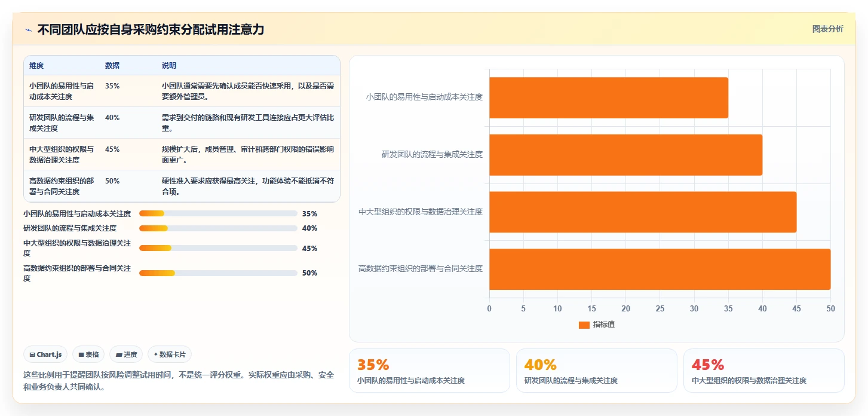
Task: Click the table cell 高数据约束组织的部署与合同关注度
Action: [62, 186]
